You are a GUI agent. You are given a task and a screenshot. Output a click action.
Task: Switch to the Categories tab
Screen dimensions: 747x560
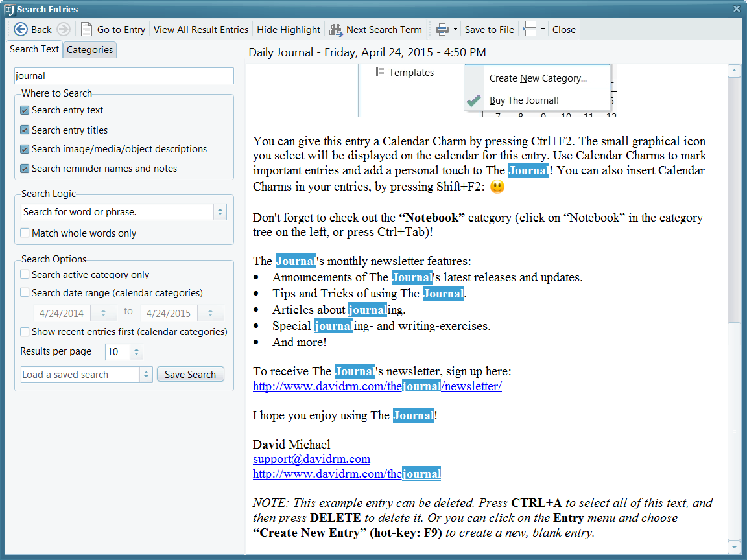[x=90, y=50]
